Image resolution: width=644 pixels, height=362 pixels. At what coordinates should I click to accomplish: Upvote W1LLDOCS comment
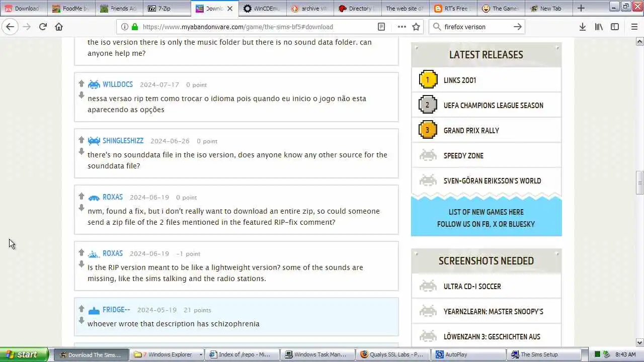coord(82,83)
